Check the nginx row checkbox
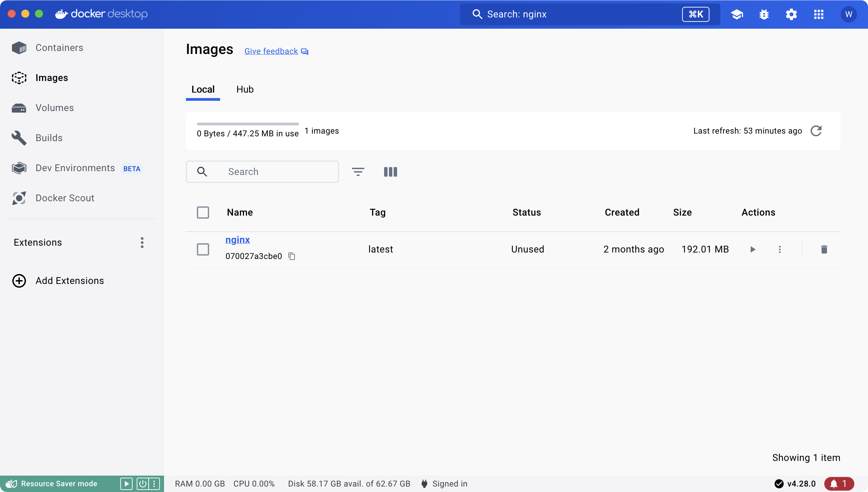The height and width of the screenshot is (492, 868). click(x=203, y=249)
